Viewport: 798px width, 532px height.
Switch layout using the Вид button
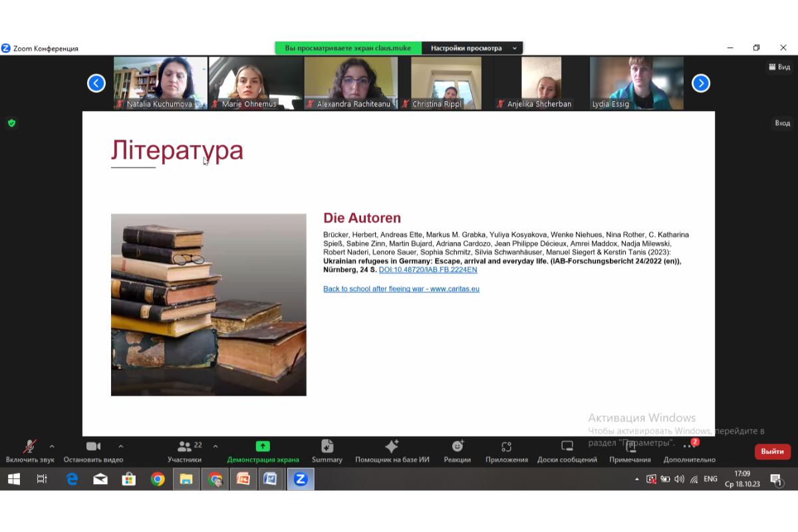779,66
